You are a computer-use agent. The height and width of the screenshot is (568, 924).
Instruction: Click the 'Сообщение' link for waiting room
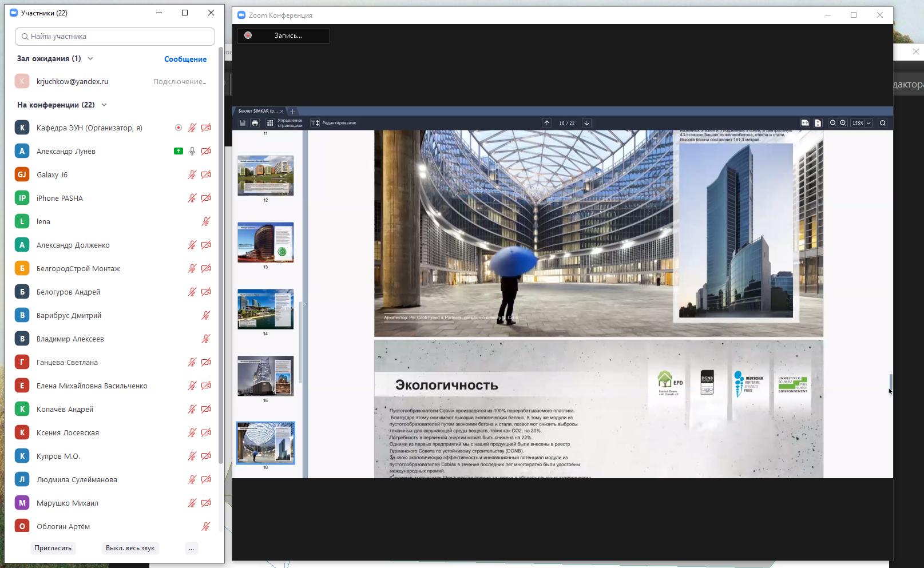(185, 59)
